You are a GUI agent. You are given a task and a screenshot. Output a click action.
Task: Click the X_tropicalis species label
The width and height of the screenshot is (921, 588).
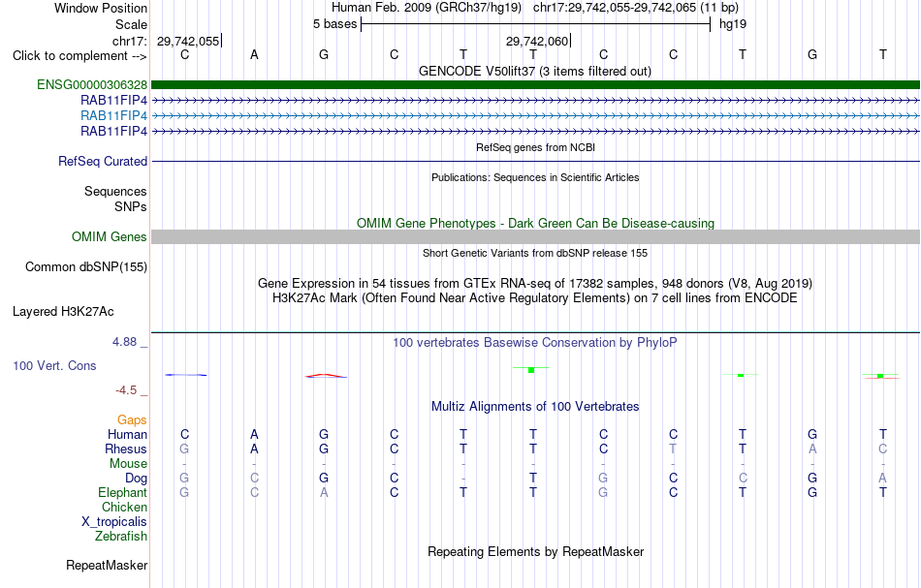pyautogui.click(x=114, y=522)
